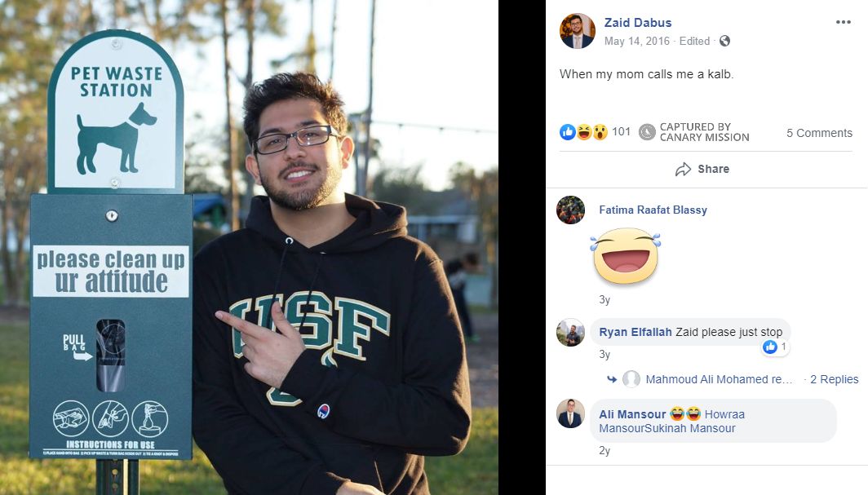The width and height of the screenshot is (868, 495).
Task: Click the laughing emoji sticker in the comment
Action: click(x=626, y=256)
